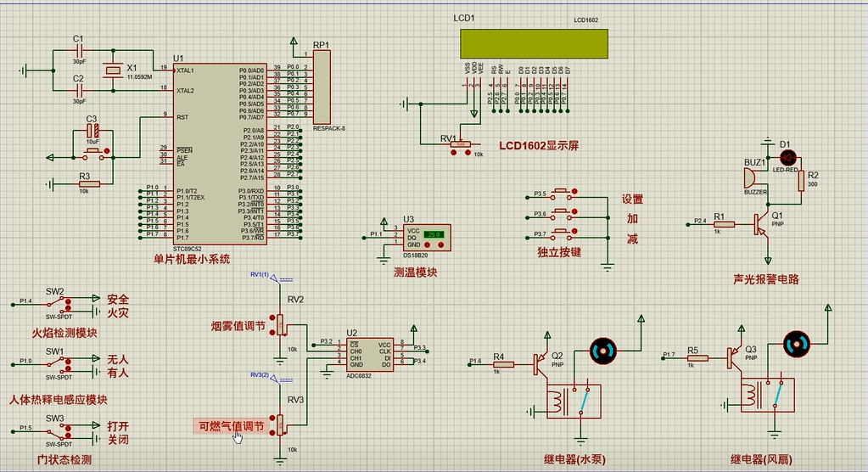The height and width of the screenshot is (472, 868).
Task: Click the 11.0592M crystal frequency text
Action: [x=139, y=77]
